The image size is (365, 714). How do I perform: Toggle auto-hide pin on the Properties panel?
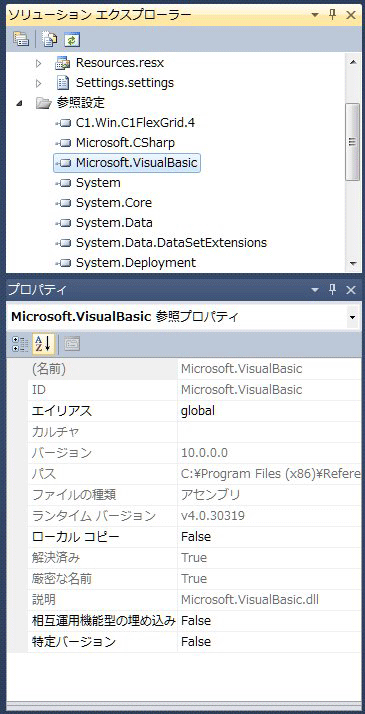(x=333, y=290)
